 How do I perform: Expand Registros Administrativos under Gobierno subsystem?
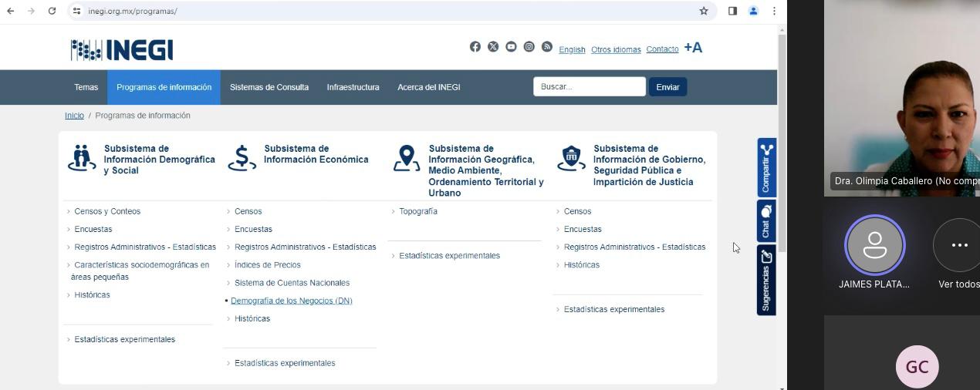pos(634,247)
